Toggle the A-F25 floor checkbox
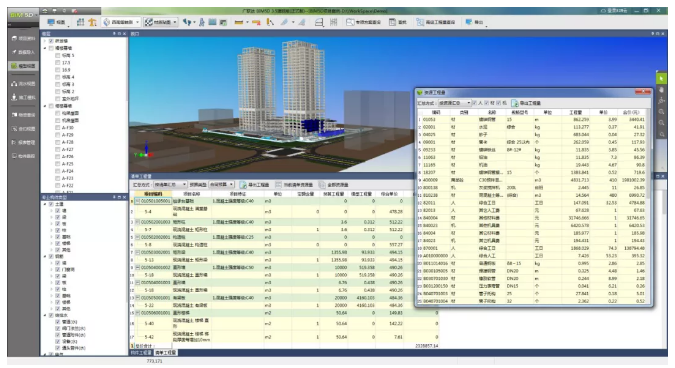This screenshot has width=675, height=368. pos(58,164)
